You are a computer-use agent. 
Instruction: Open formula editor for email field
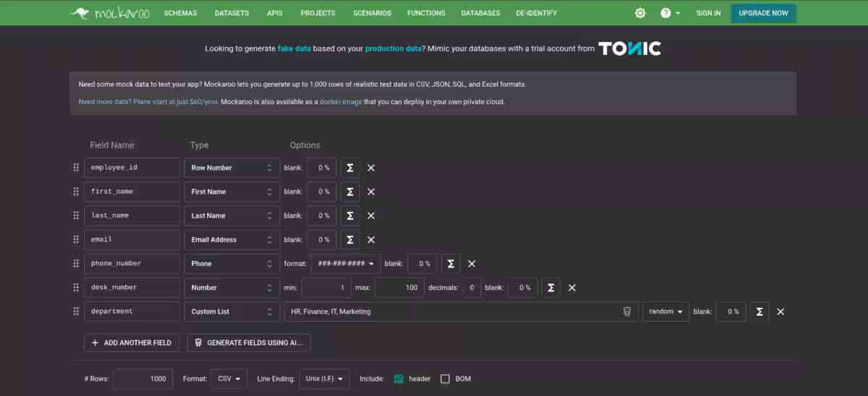350,239
